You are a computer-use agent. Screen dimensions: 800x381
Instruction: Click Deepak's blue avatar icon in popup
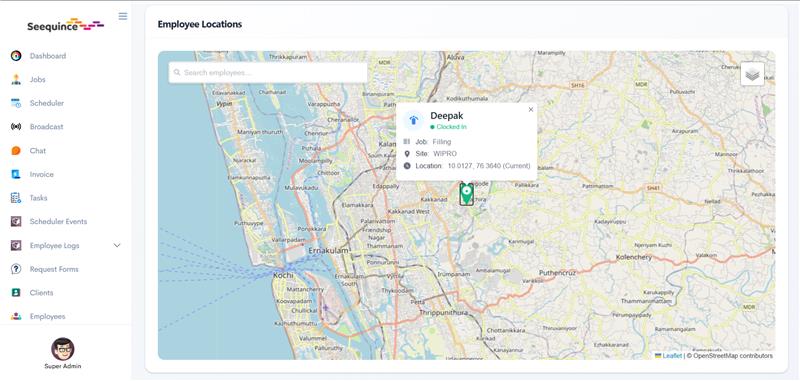414,121
